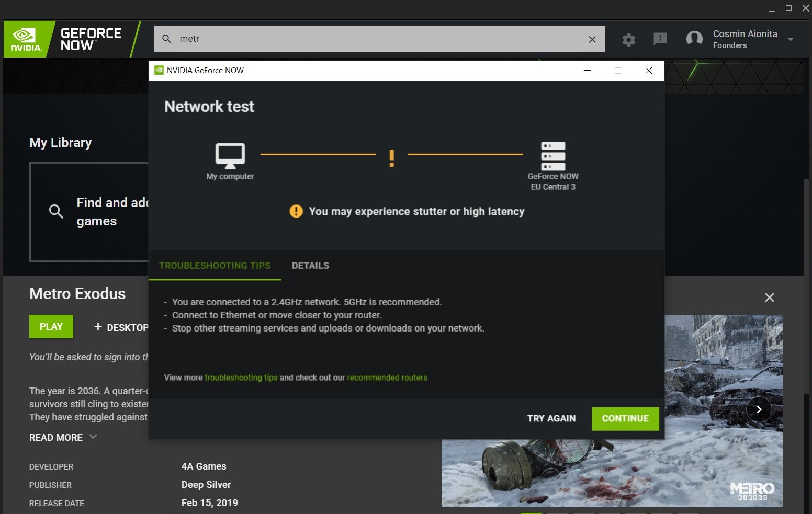Click the green Continue button
This screenshot has height=514, width=812.
click(x=625, y=419)
